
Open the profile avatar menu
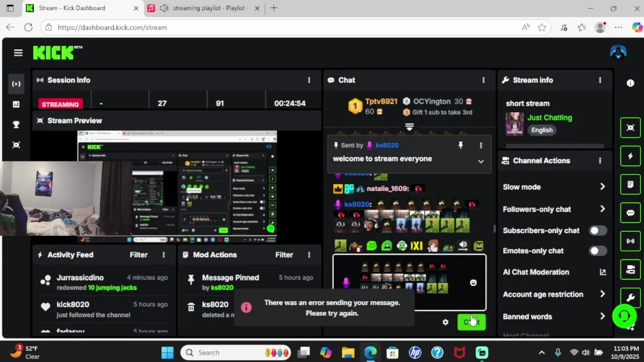[618, 52]
